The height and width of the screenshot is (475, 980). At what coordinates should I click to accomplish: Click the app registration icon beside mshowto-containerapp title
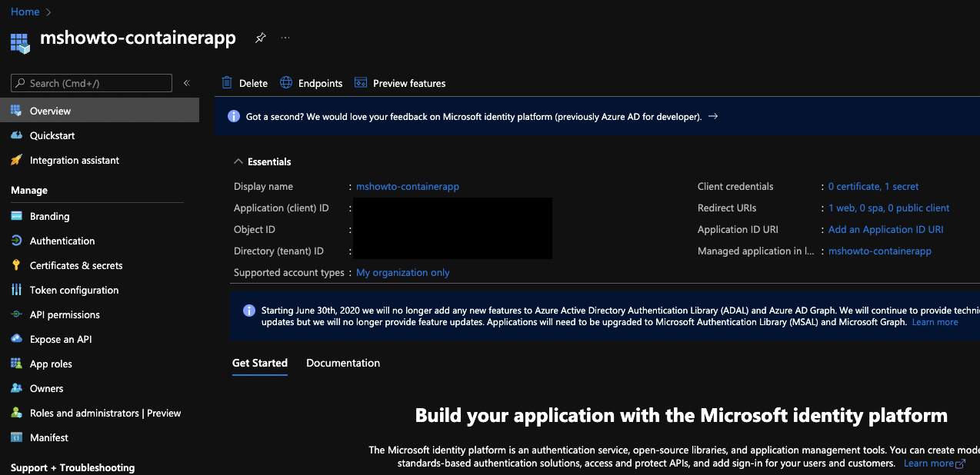(x=21, y=42)
